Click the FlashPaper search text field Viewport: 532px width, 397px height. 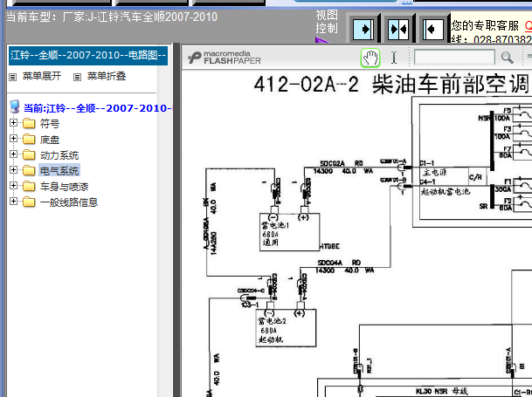tap(454, 58)
